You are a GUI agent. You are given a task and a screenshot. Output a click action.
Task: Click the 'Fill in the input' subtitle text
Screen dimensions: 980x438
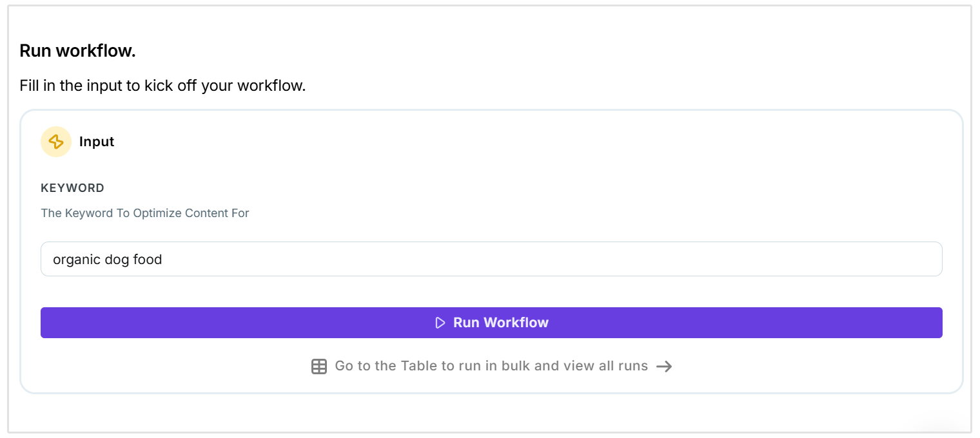click(x=163, y=84)
